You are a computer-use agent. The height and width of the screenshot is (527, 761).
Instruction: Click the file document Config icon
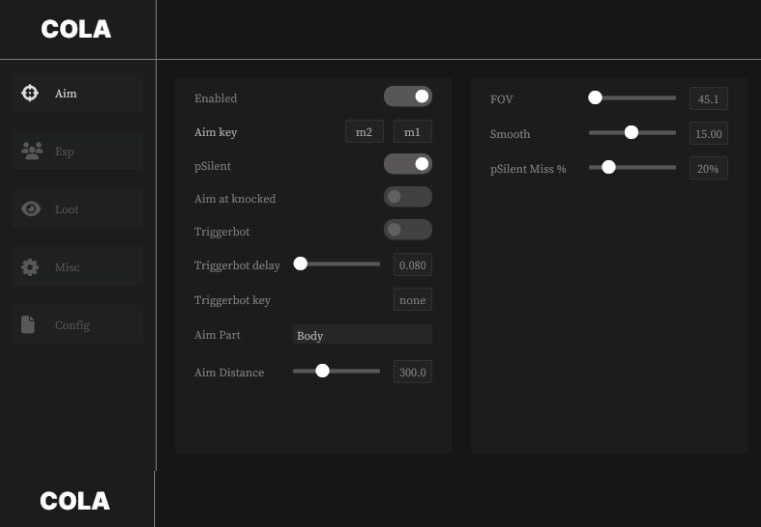coord(29,325)
